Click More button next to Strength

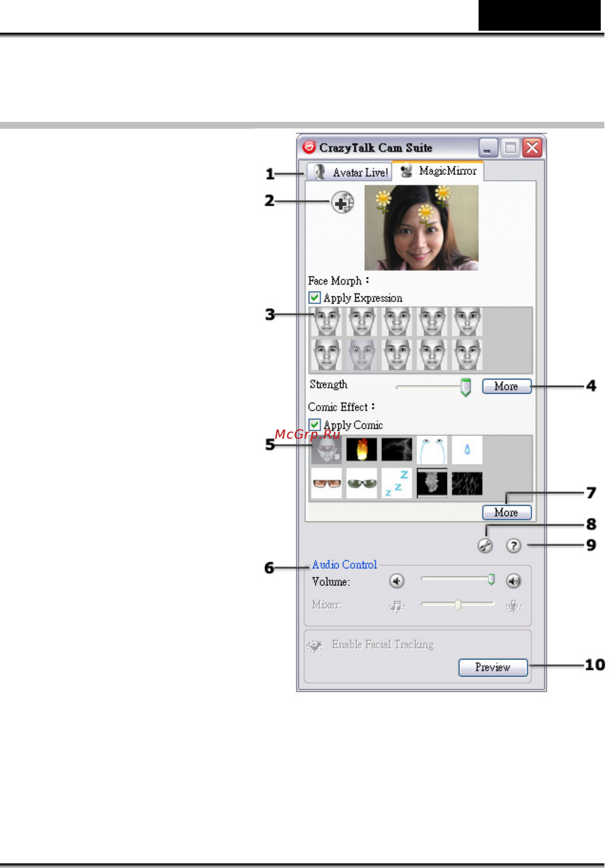point(507,387)
